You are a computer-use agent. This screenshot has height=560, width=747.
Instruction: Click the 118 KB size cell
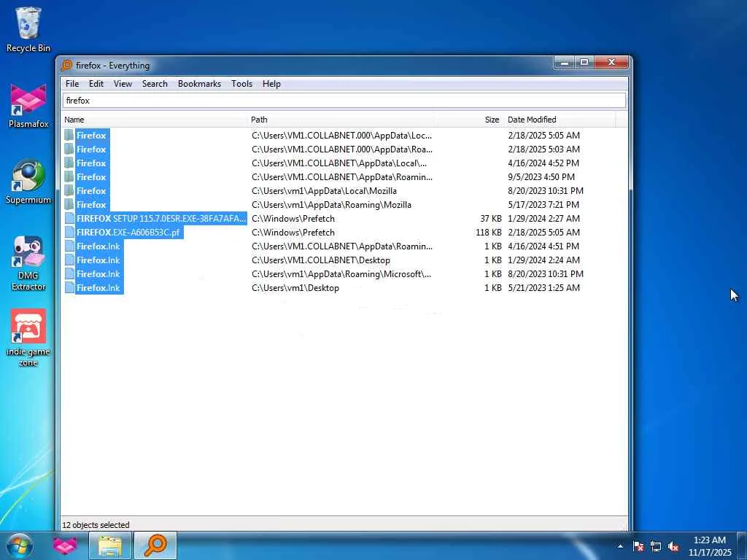click(488, 233)
